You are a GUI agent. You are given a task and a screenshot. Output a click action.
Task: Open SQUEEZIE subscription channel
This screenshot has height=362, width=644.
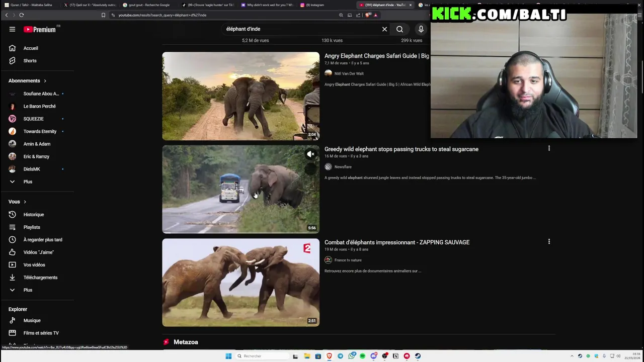(33, 119)
